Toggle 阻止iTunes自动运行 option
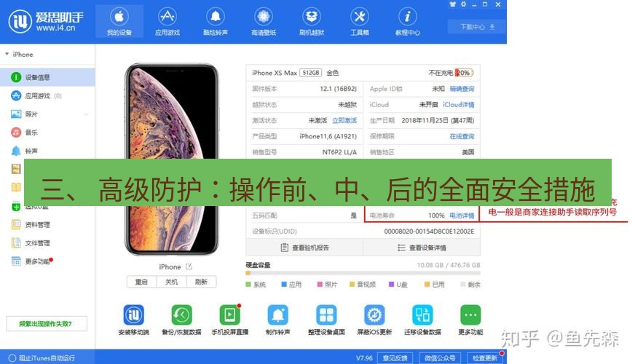This screenshot has height=364, width=635. click(12, 358)
